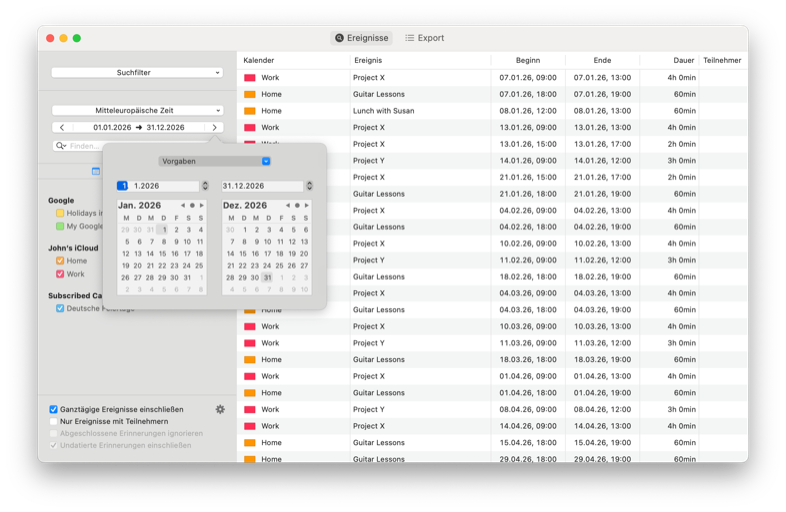Switch to the Export tab
Viewport: 786px width, 512px height.
[x=424, y=38]
